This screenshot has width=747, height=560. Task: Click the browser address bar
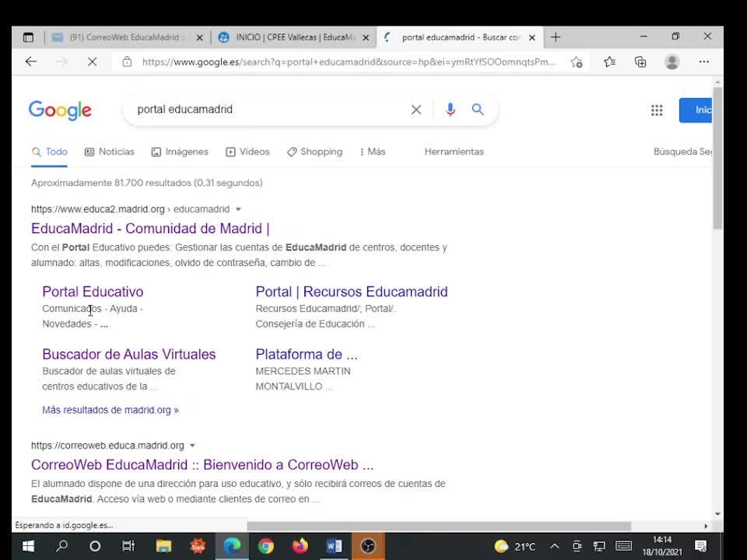pos(348,62)
